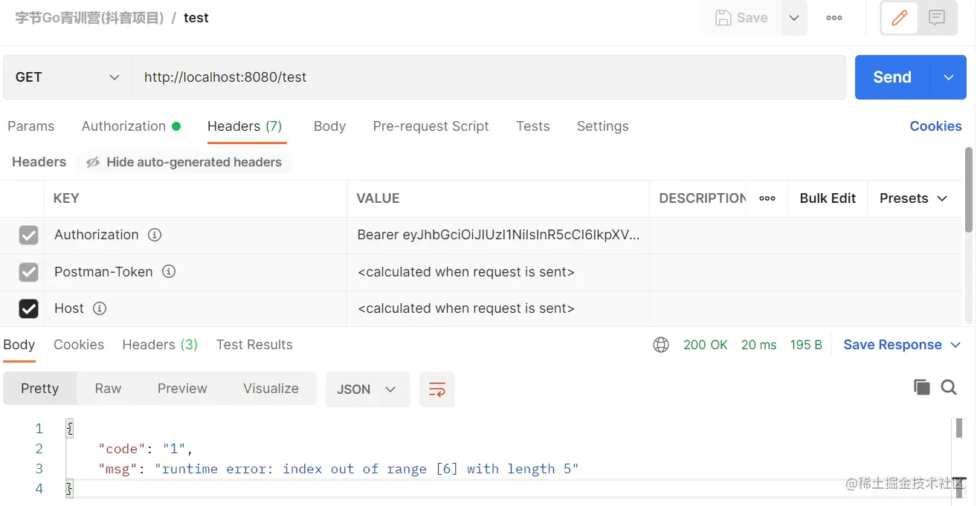Image resolution: width=980 pixels, height=506 pixels.
Task: Expand the Send button dropdown arrow
Action: tap(949, 77)
